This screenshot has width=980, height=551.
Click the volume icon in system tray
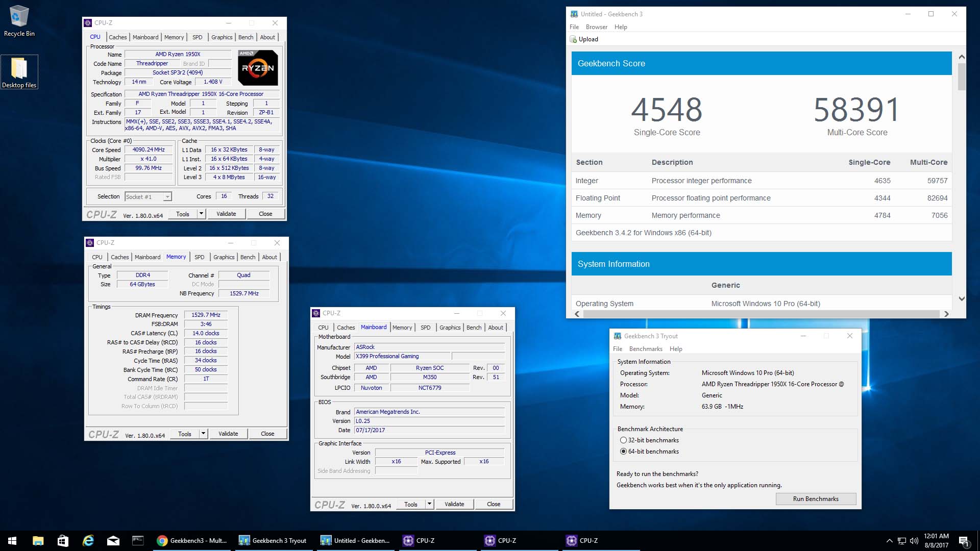(x=914, y=541)
